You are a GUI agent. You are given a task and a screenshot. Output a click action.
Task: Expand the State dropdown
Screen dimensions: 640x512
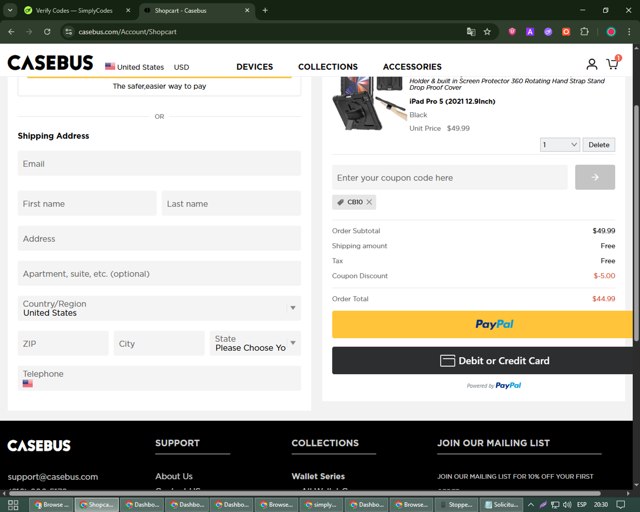pyautogui.click(x=255, y=343)
